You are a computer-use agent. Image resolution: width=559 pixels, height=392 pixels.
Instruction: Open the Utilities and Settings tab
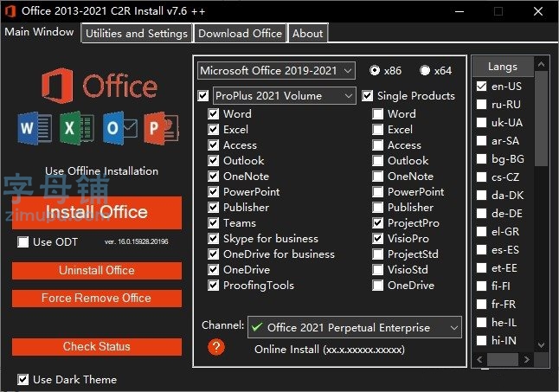[x=137, y=34]
